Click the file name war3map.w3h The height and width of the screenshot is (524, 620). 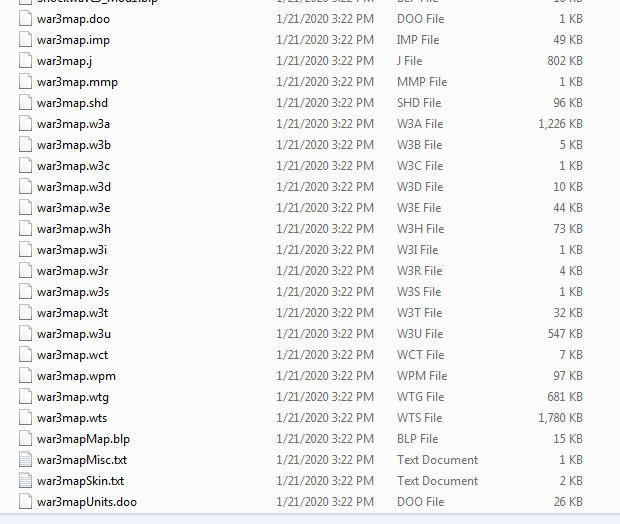(x=74, y=229)
